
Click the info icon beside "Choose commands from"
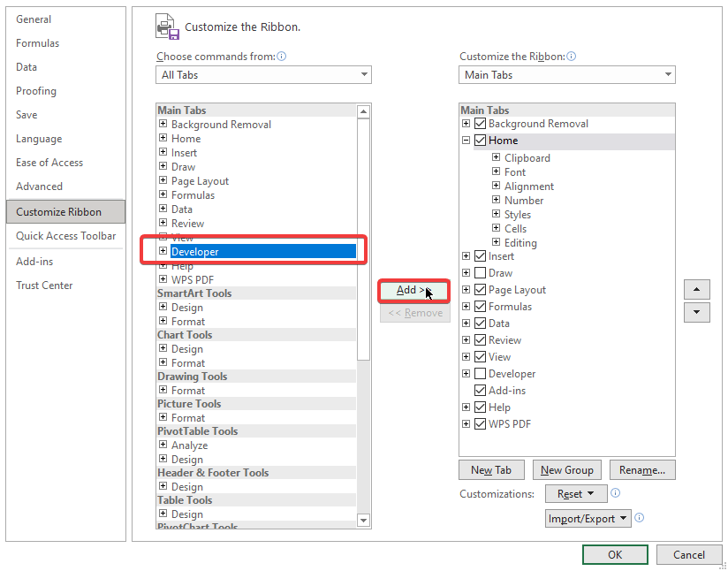tap(281, 56)
